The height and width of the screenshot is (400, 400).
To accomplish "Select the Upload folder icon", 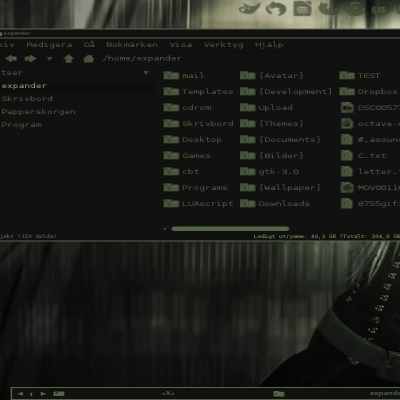I will 248,108.
